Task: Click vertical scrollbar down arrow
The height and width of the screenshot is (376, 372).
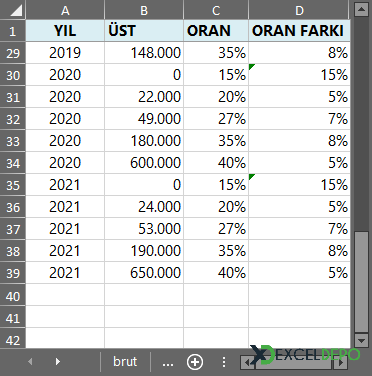Action: [x=362, y=341]
